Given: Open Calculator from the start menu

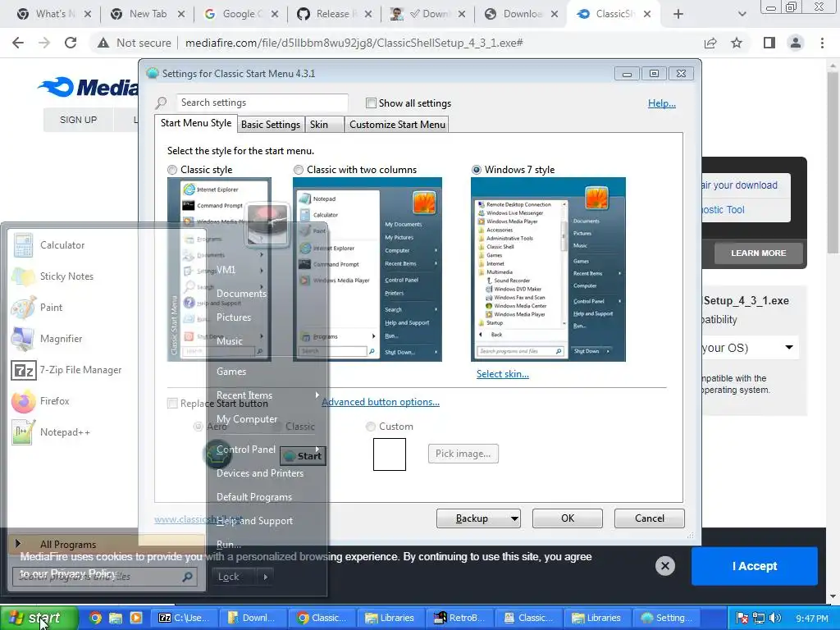Looking at the screenshot, I should coord(62,244).
